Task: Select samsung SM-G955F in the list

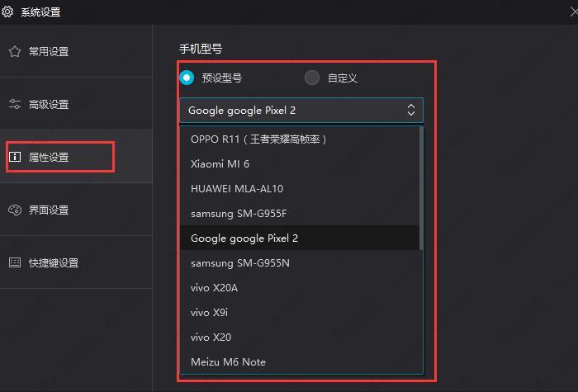Action: point(300,213)
